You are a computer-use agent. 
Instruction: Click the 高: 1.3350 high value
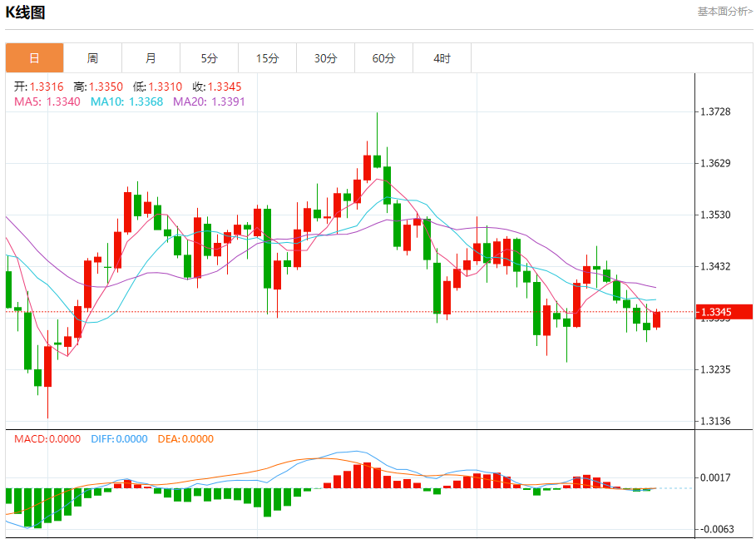pos(98,87)
